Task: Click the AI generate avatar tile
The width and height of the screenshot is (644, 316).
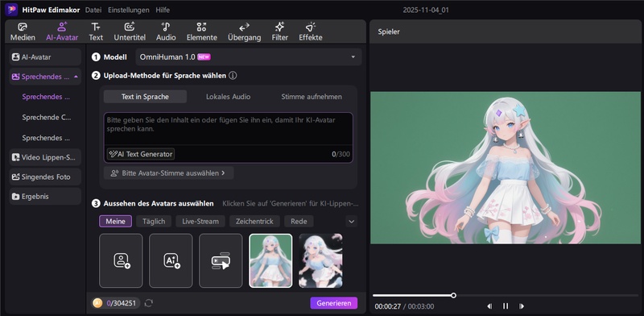Action: coord(171,261)
